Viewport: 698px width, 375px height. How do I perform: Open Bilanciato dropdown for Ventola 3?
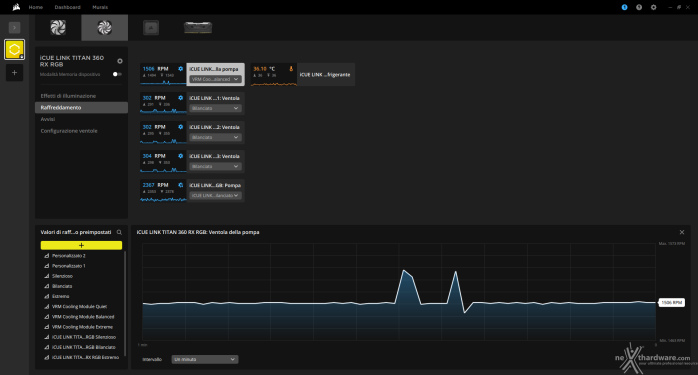tap(215, 166)
